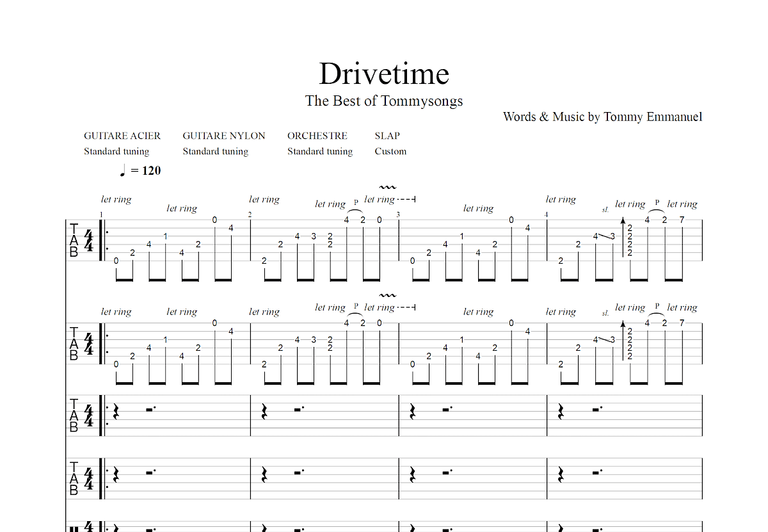Switch to the GUITARE NYLON part
The image size is (768, 532).
click(x=224, y=136)
